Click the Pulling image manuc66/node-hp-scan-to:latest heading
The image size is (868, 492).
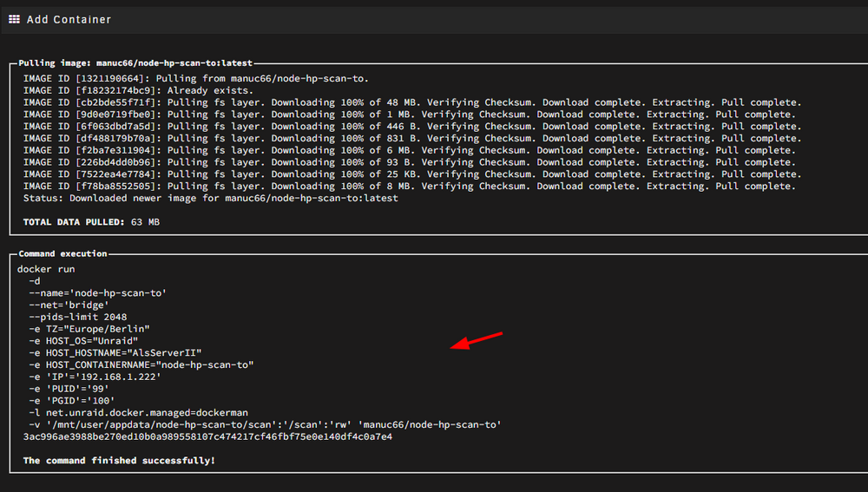[x=135, y=63]
